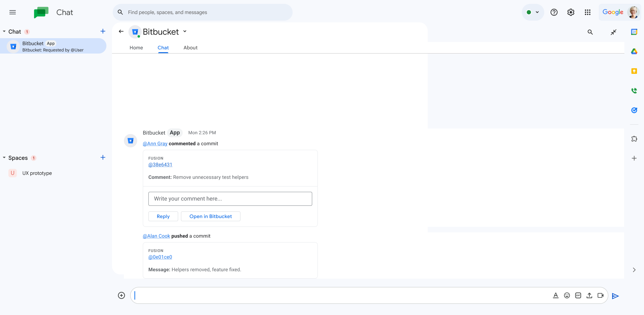Click the Bitbucket avatar beside the message
This screenshot has height=315, width=644.
131,141
